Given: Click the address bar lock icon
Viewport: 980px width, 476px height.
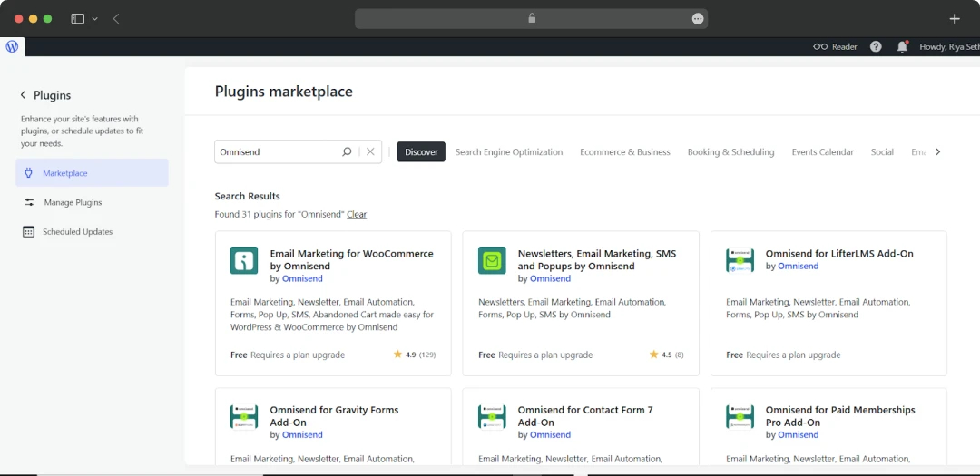Looking at the screenshot, I should point(532,18).
